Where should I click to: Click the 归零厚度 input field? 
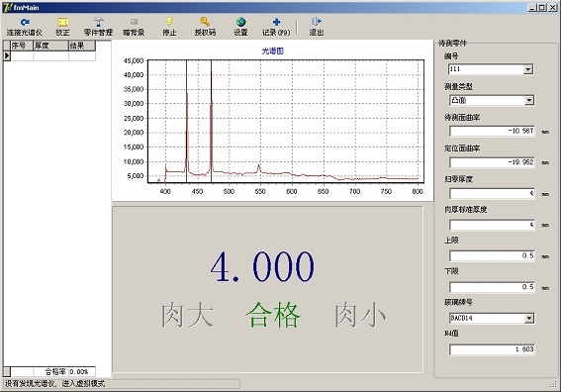(x=492, y=193)
